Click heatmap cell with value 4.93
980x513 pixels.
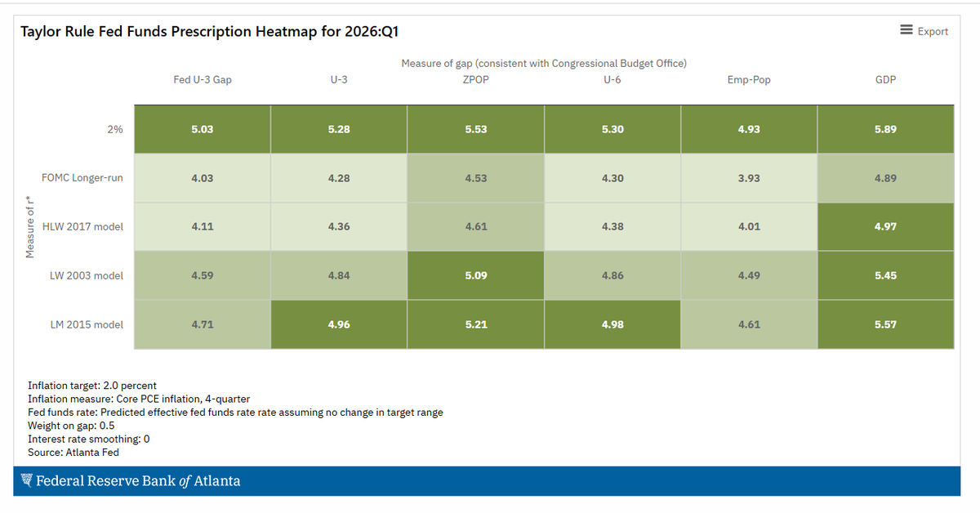[x=749, y=129]
